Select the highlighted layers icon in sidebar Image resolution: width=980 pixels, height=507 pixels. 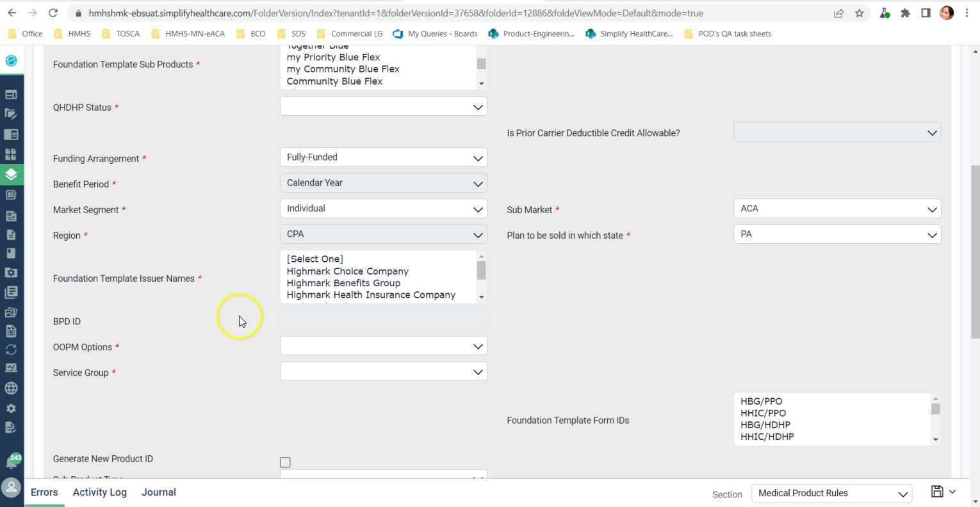[x=11, y=174]
